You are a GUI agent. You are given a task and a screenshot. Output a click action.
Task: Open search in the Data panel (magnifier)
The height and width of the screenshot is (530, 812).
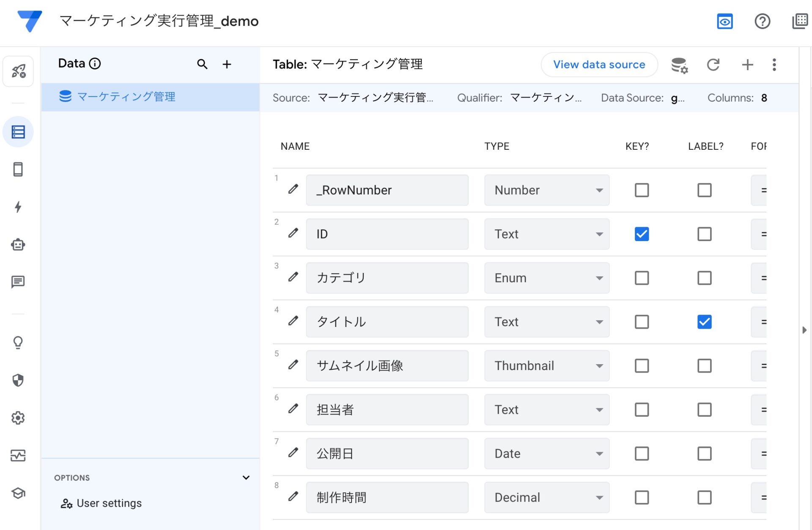(x=202, y=64)
